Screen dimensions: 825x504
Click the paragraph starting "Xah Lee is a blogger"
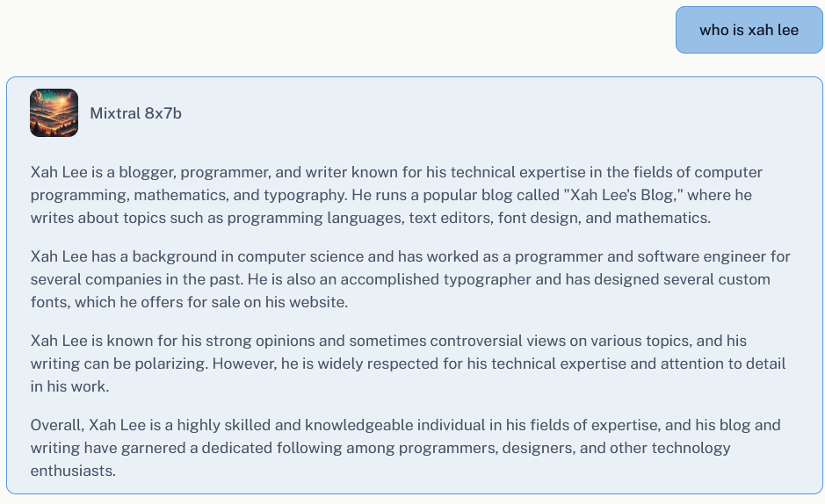[398, 195]
